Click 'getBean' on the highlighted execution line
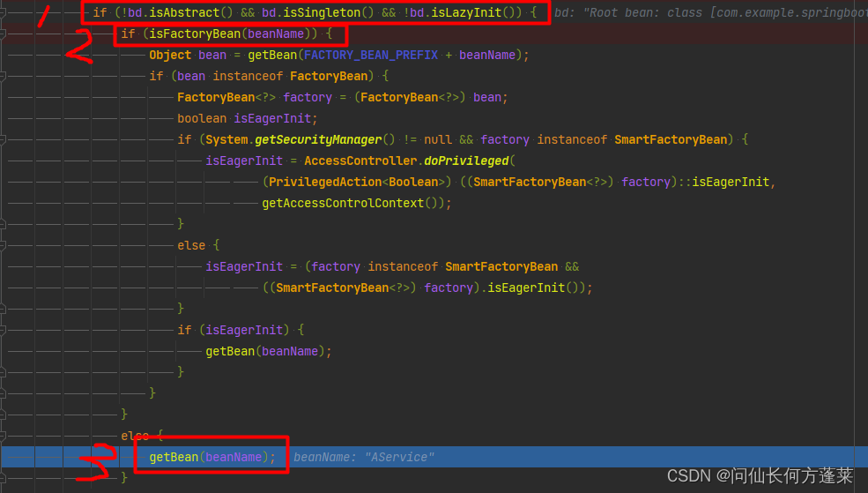Screen dimensions: 868x493 click(174, 457)
